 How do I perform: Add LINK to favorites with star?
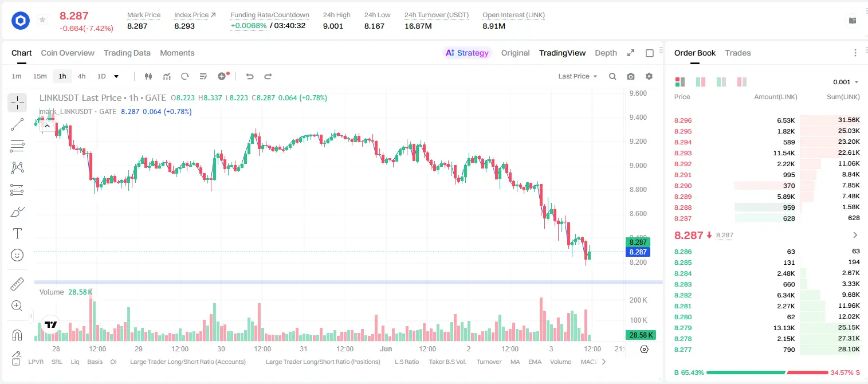(x=42, y=20)
